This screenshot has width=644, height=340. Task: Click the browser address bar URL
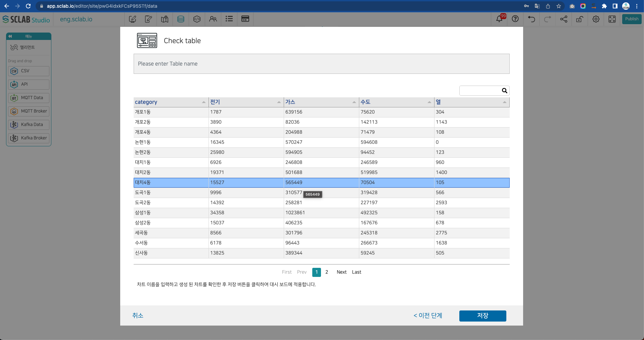[102, 6]
